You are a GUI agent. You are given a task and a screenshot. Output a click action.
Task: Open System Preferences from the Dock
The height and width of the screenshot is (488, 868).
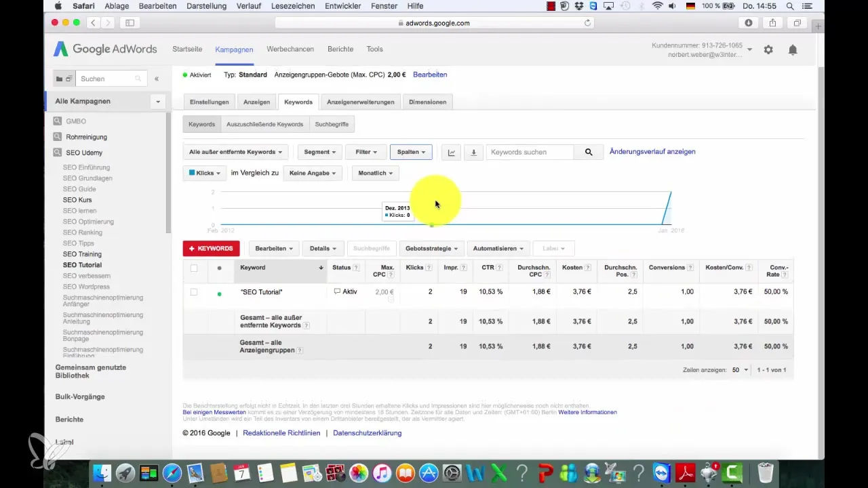[452, 472]
